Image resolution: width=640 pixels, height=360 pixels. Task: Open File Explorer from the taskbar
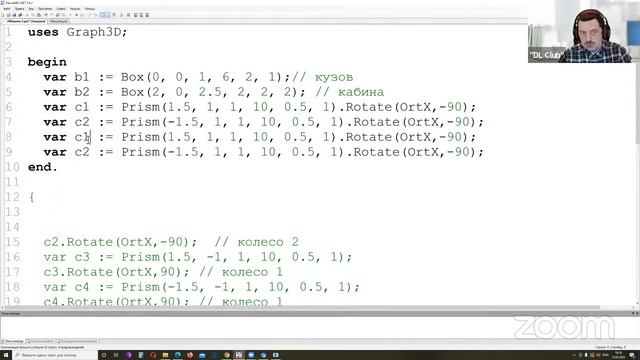[x=165, y=355]
